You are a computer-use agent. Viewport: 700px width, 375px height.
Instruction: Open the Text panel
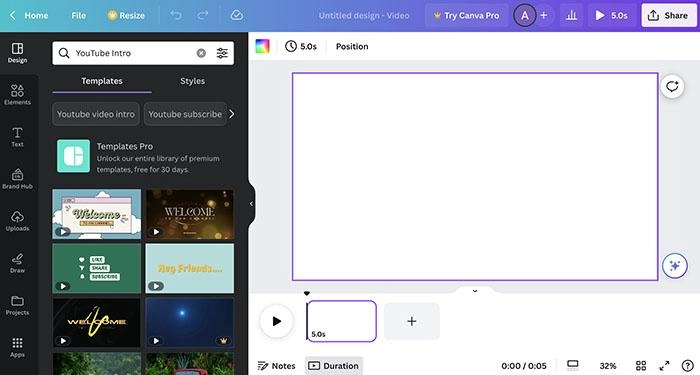click(17, 137)
